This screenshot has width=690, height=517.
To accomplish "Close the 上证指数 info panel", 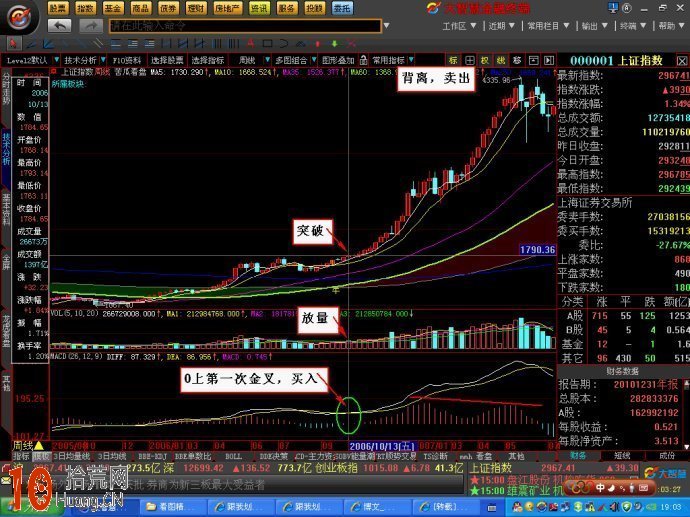I will pyautogui.click(x=682, y=61).
